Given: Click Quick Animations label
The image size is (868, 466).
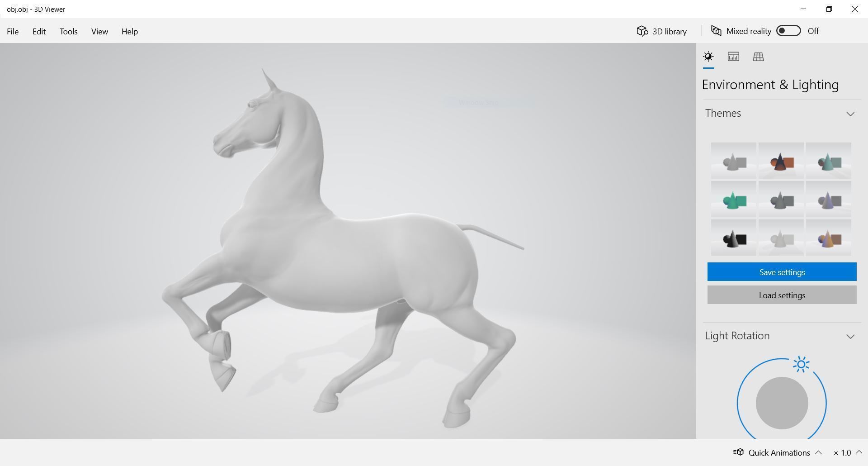Looking at the screenshot, I should tap(779, 452).
